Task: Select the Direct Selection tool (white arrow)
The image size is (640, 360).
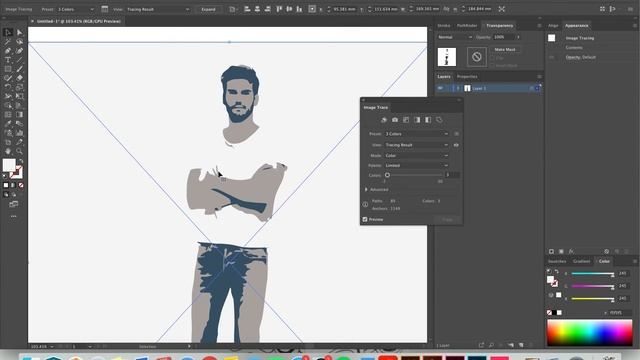Action: click(19, 33)
